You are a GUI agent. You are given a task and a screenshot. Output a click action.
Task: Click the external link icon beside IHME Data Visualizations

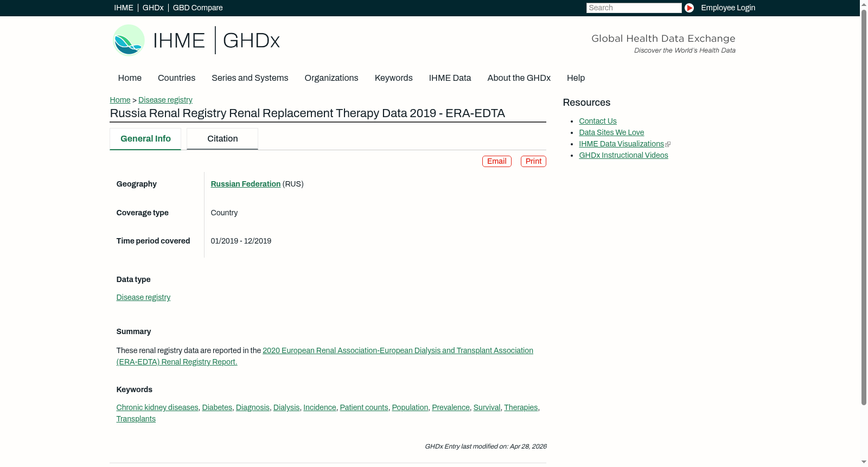[668, 144]
